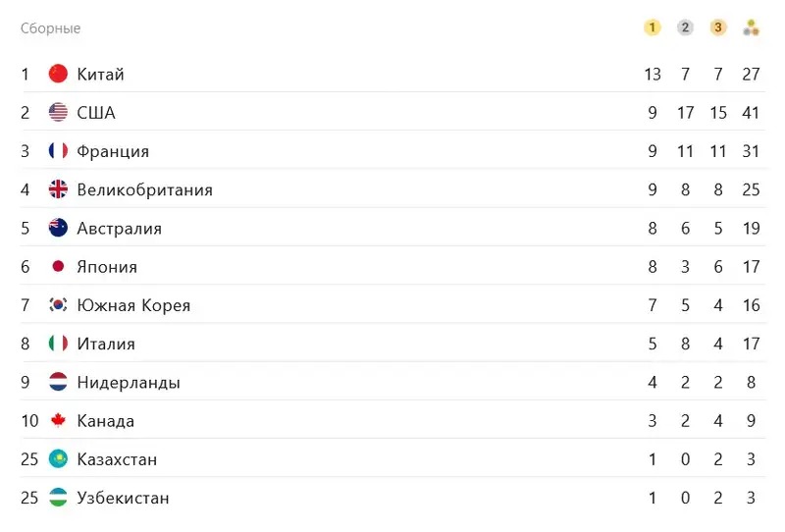The width and height of the screenshot is (785, 532).
Task: Click the France flag icon
Action: coord(58,151)
